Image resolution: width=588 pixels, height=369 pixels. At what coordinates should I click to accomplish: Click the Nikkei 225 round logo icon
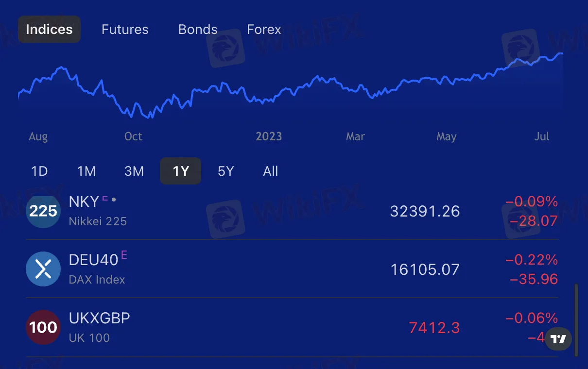(x=43, y=211)
